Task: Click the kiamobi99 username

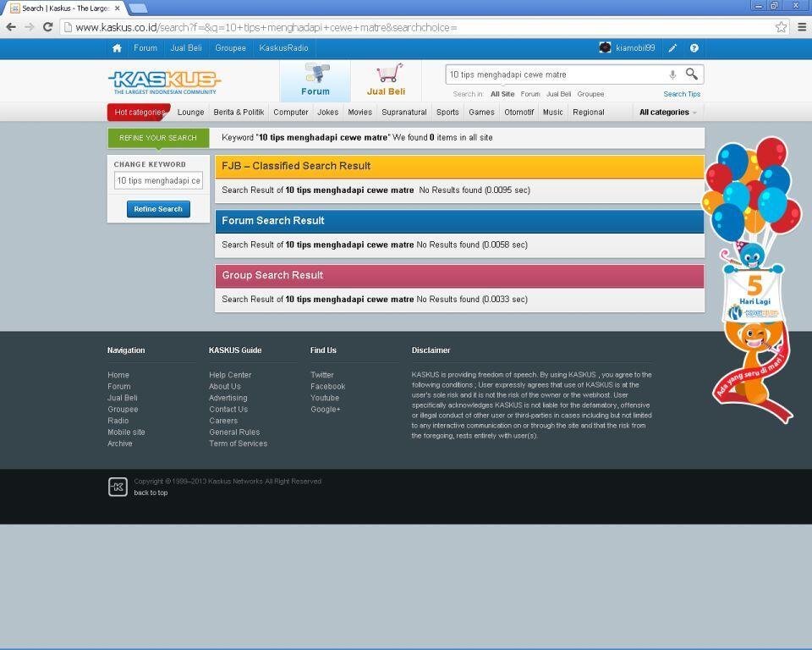Action: [635, 48]
